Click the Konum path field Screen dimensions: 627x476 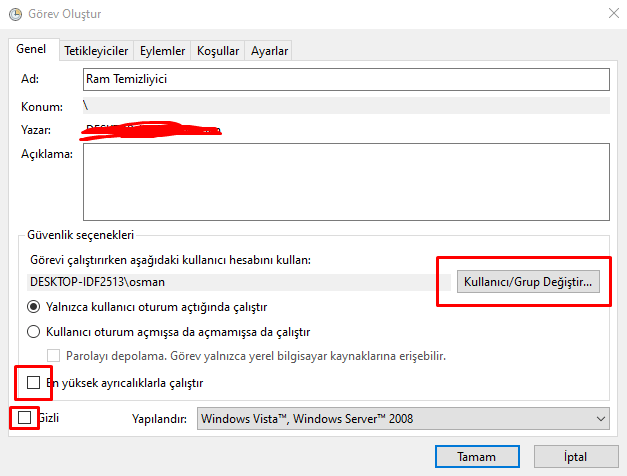click(x=346, y=106)
